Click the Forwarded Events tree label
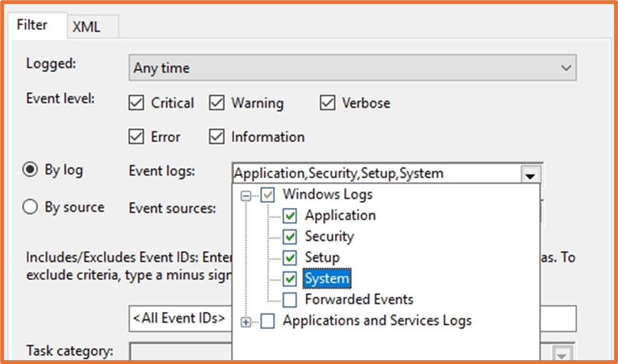618x364 pixels. click(x=359, y=300)
